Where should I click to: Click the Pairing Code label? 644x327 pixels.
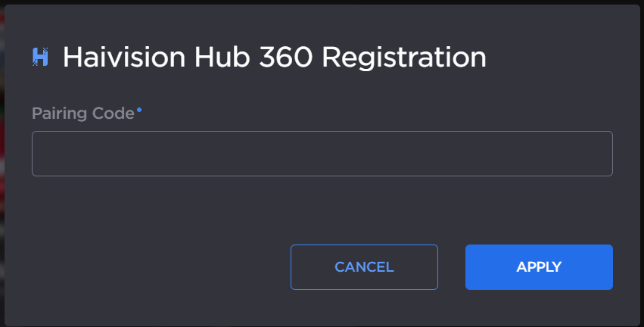(83, 114)
